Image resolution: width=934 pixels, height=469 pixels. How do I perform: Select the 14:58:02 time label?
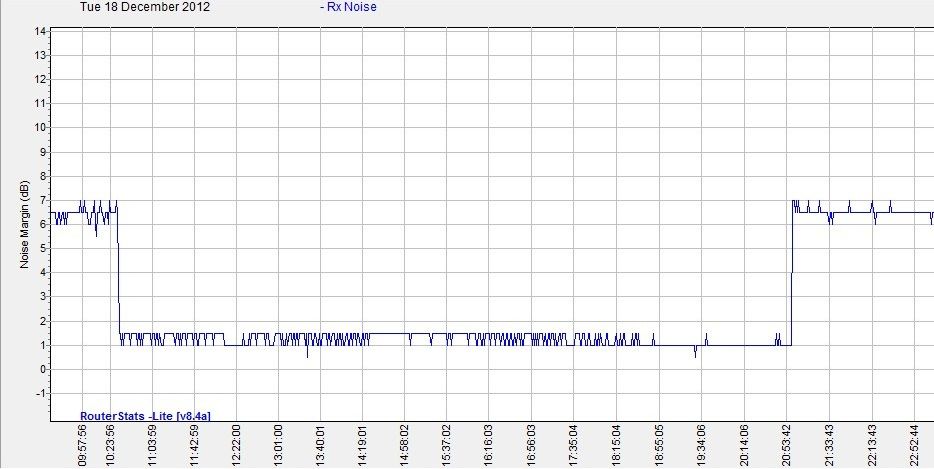click(405, 446)
